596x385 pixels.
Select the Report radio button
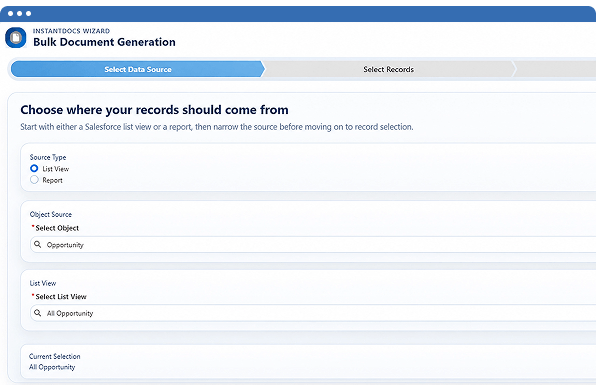click(34, 180)
